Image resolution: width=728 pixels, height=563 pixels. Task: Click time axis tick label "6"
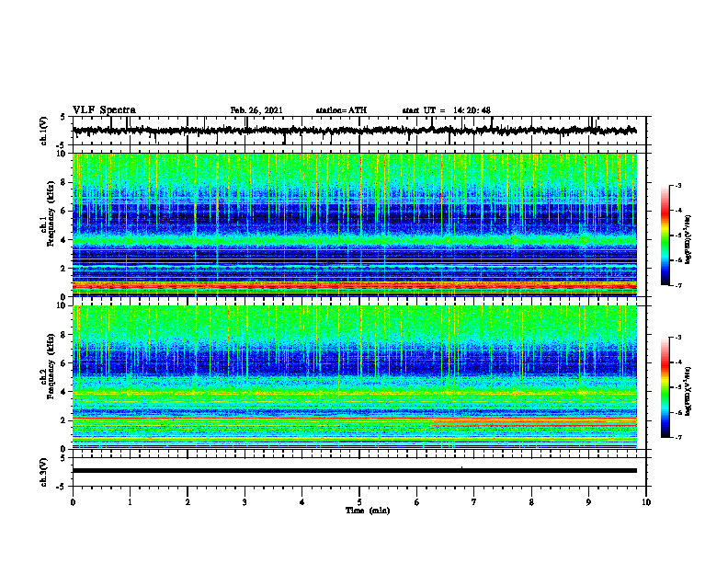417,502
